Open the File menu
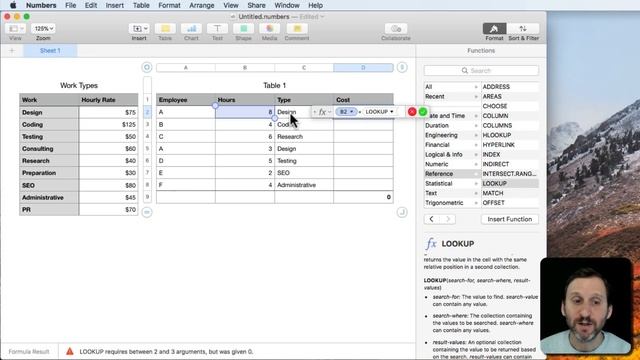Viewport: 640px width, 360px height. point(71,5)
